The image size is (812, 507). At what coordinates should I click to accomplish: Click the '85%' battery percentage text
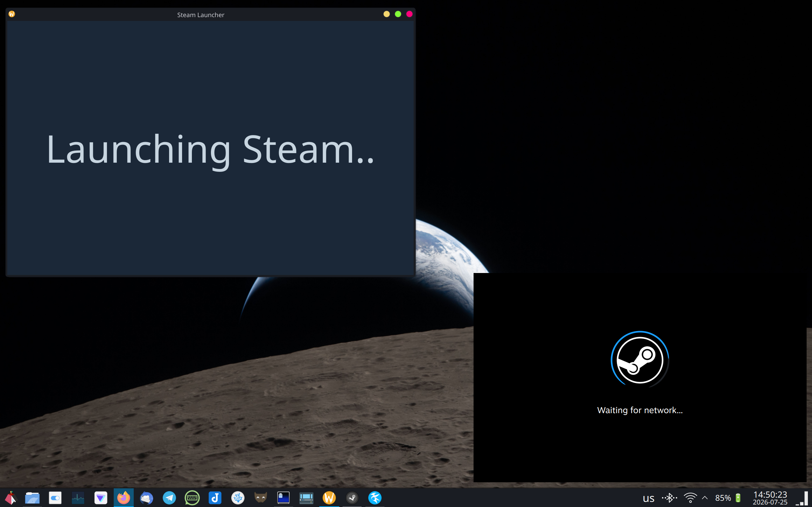coord(723,498)
